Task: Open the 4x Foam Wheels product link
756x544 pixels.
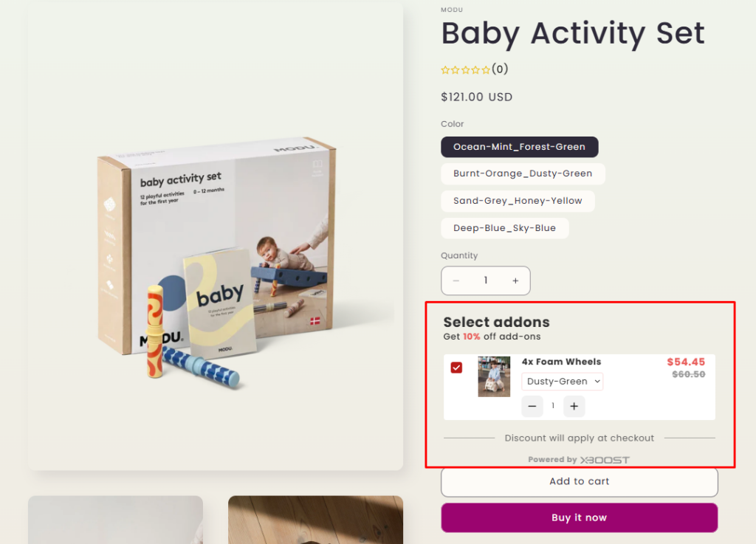Action: [561, 362]
